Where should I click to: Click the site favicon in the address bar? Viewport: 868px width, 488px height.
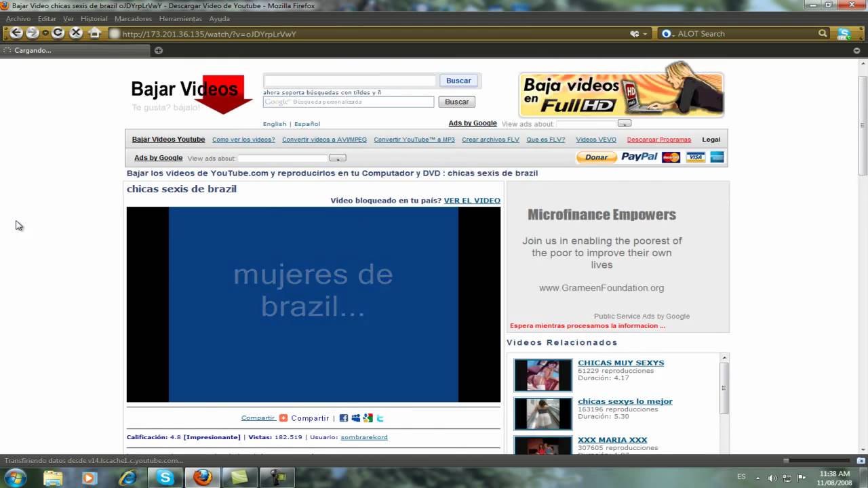(115, 34)
